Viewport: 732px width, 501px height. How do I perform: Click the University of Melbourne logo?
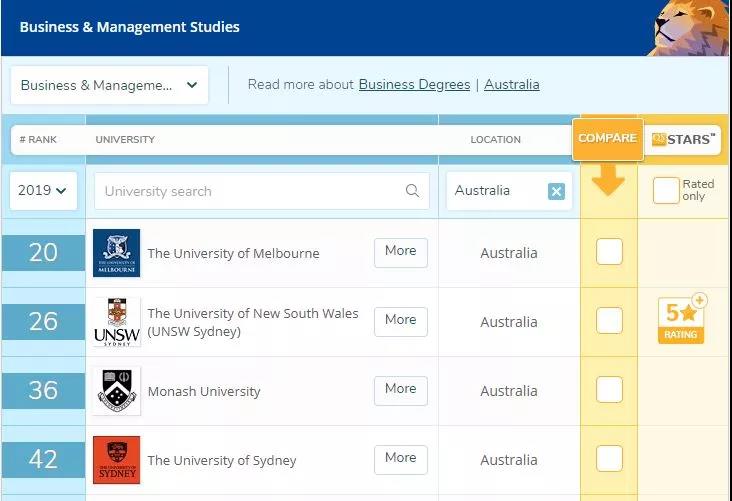[116, 253]
